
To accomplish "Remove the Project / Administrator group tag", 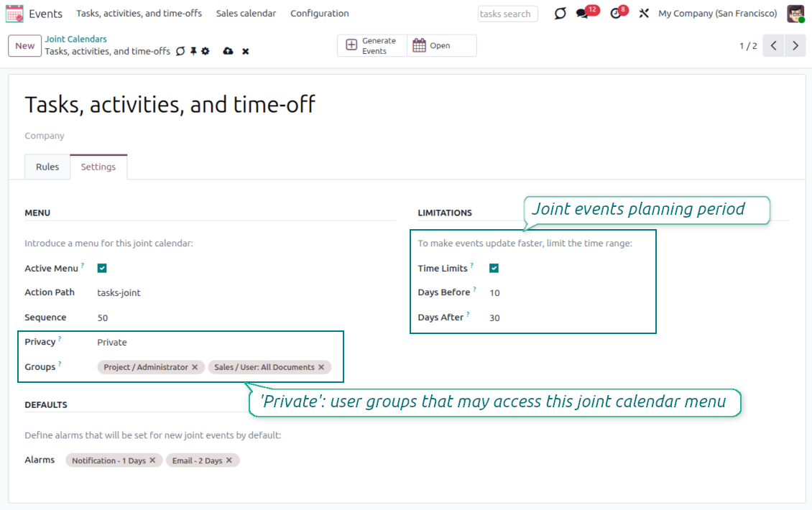I will point(195,367).
